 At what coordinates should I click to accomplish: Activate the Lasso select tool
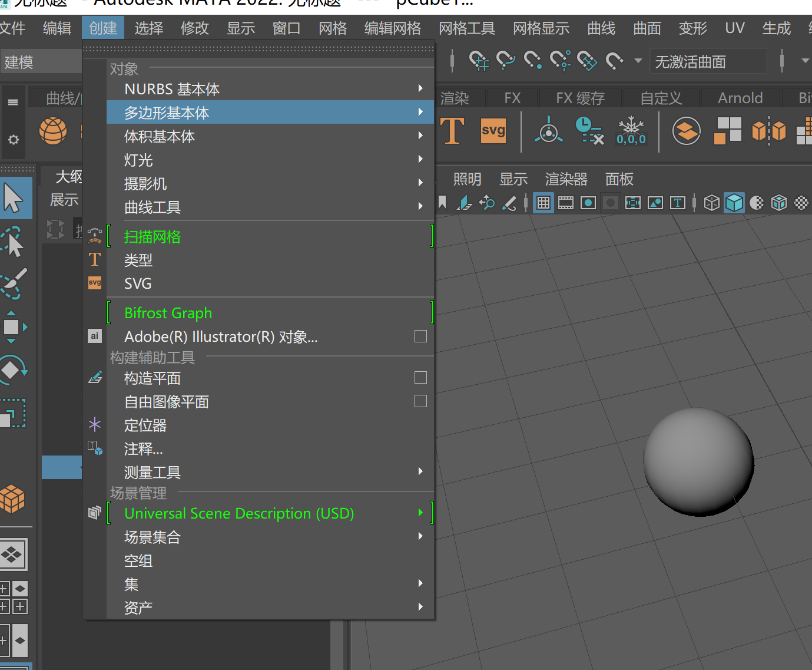(x=13, y=242)
